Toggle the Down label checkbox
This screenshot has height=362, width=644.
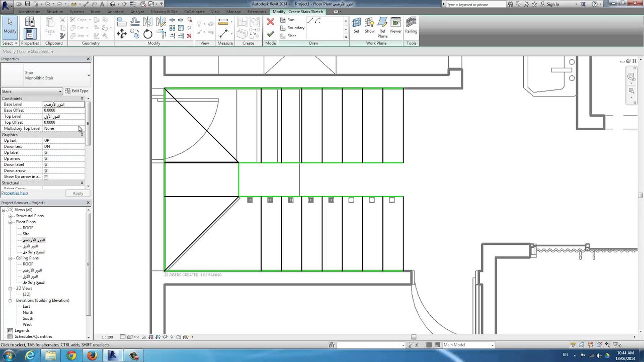[46, 165]
